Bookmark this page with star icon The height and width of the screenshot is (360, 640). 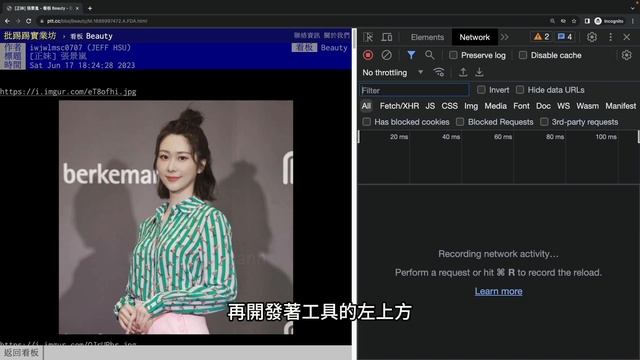[574, 21]
